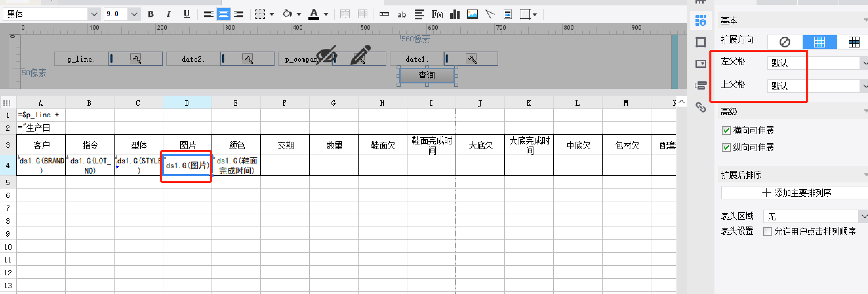Select column A header
This screenshot has height=294, width=868.
click(x=41, y=103)
